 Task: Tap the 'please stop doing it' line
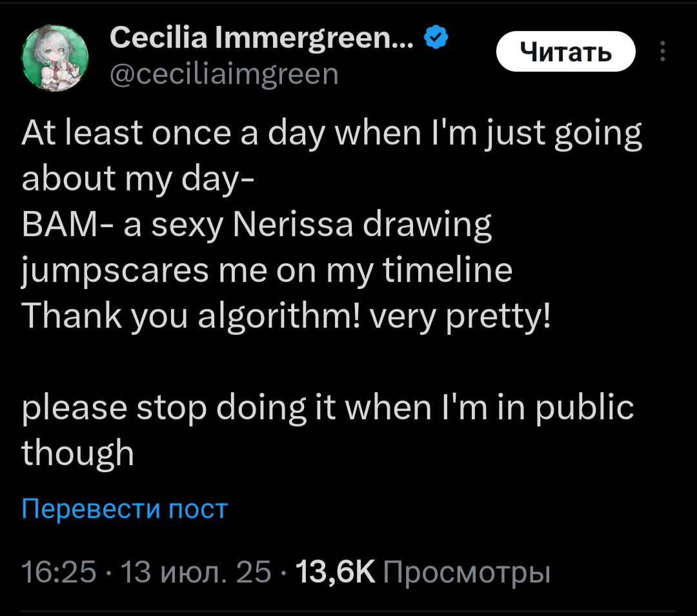(x=327, y=408)
